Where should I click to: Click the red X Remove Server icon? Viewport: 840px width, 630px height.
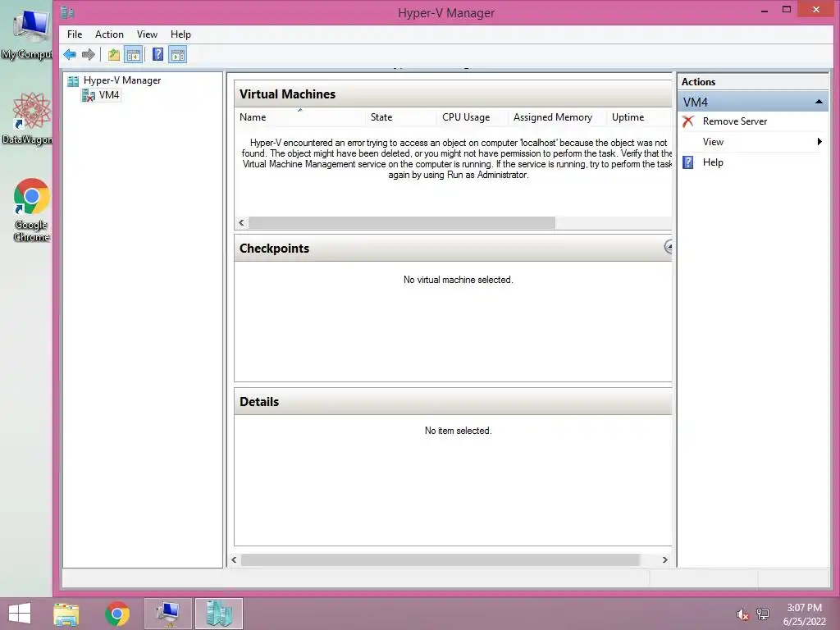tap(688, 121)
